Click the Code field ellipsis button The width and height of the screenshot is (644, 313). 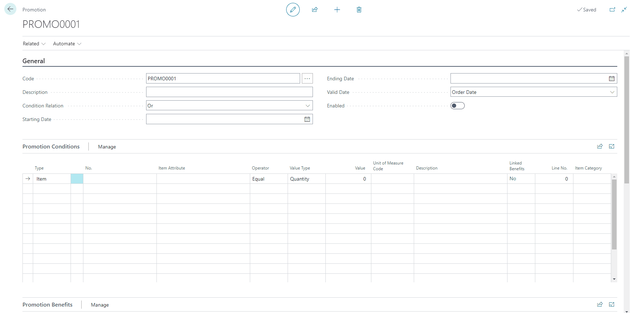pos(307,79)
